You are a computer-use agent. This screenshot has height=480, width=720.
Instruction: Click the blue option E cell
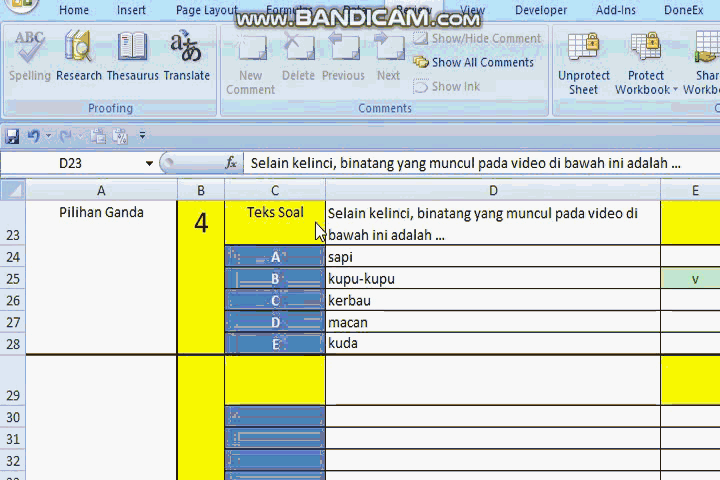click(x=275, y=344)
